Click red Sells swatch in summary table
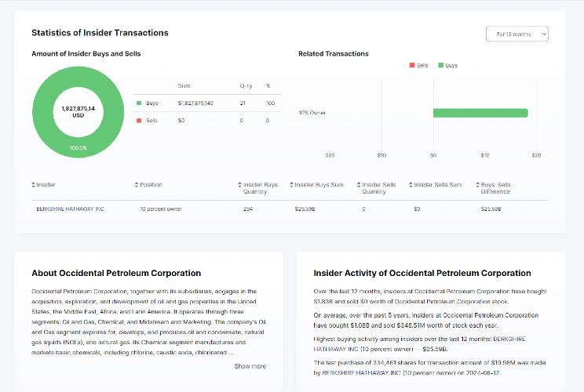The height and width of the screenshot is (392, 584). coord(139,121)
